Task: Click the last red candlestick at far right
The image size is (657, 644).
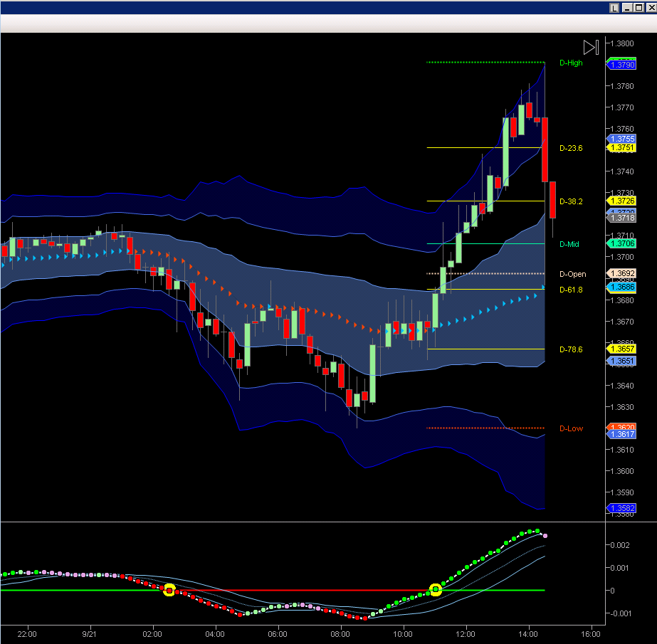Action: [x=552, y=200]
